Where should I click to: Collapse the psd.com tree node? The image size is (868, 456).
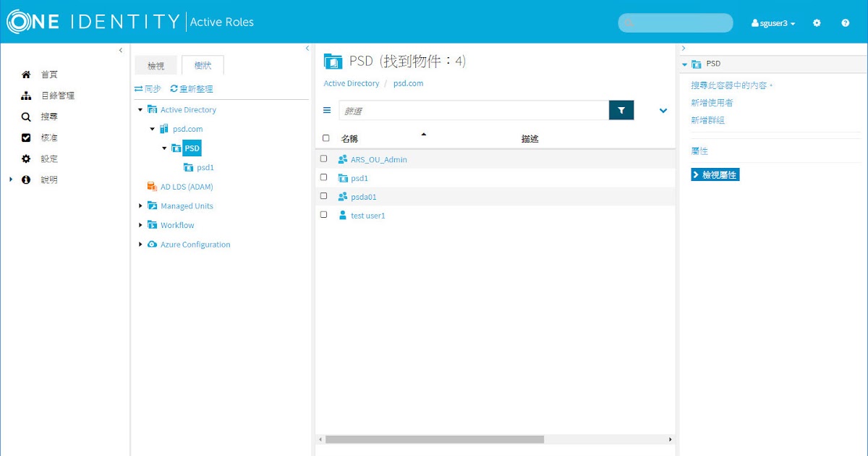coord(151,129)
